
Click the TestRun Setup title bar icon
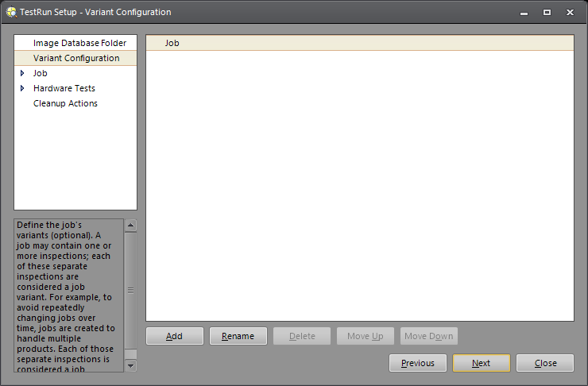[x=11, y=12]
